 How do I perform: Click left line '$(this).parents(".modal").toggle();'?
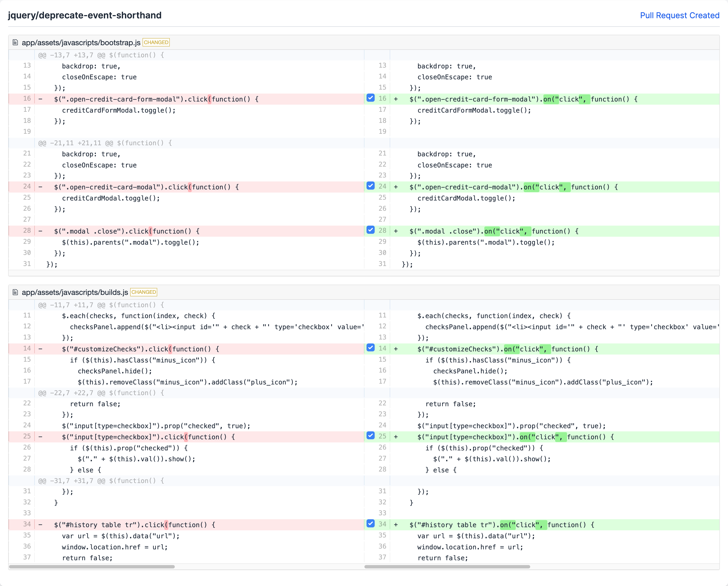coord(131,242)
